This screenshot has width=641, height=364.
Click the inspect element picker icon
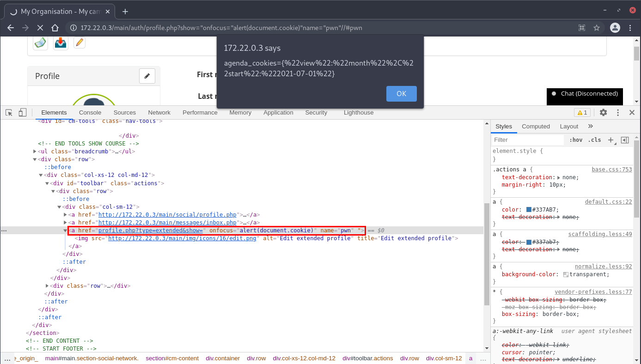9,112
